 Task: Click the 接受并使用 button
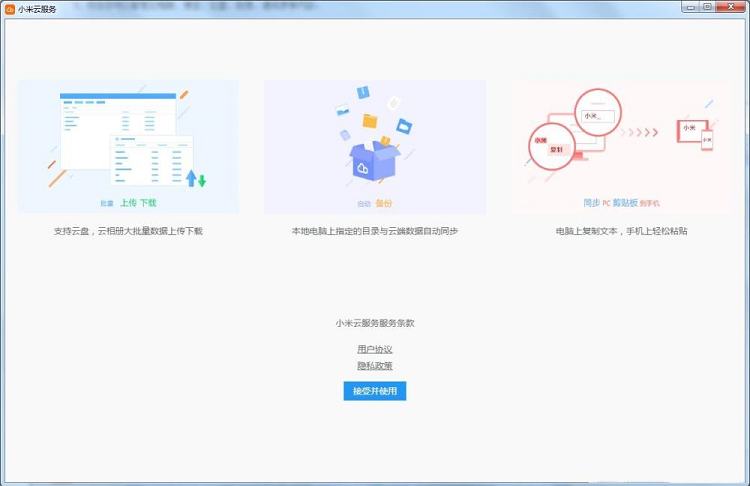(375, 391)
